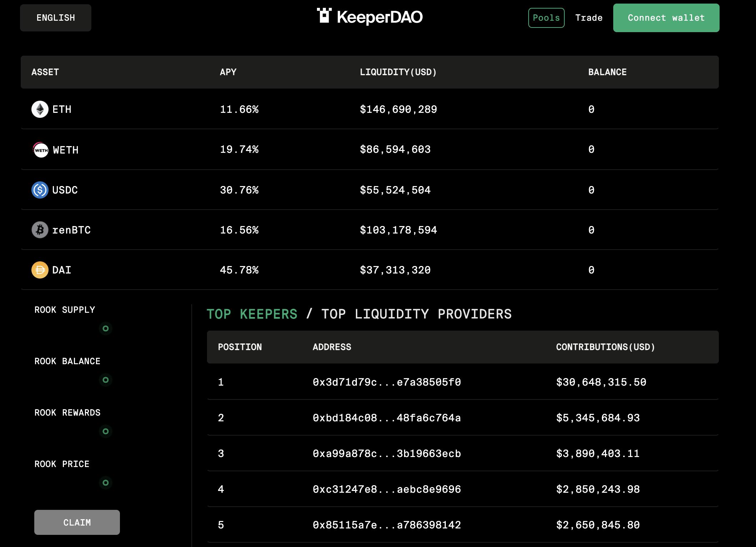Image resolution: width=756 pixels, height=547 pixels.
Task: Click the green circle under ROOK SUPPLY
Action: point(106,328)
